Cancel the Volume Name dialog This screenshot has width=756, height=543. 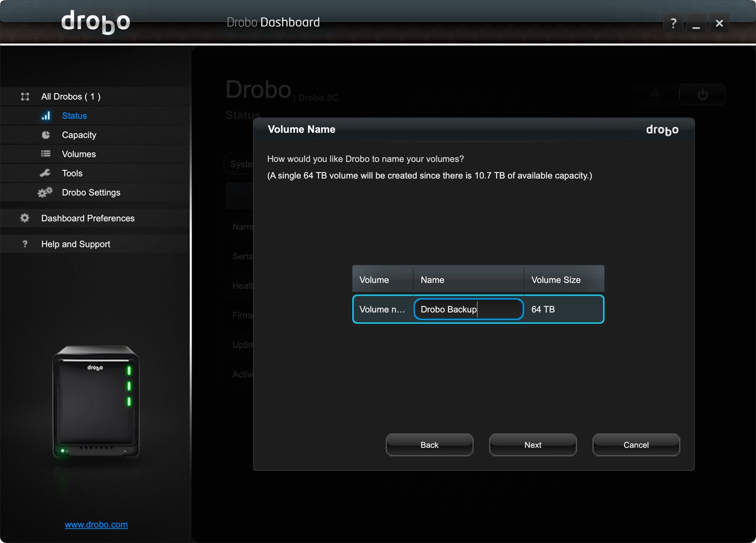pos(636,445)
